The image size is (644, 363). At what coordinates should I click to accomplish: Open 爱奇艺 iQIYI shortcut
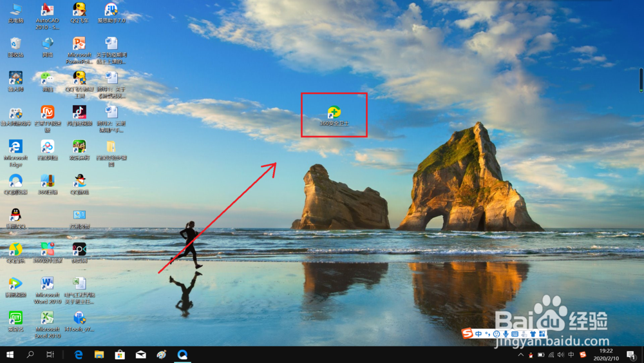(15, 322)
